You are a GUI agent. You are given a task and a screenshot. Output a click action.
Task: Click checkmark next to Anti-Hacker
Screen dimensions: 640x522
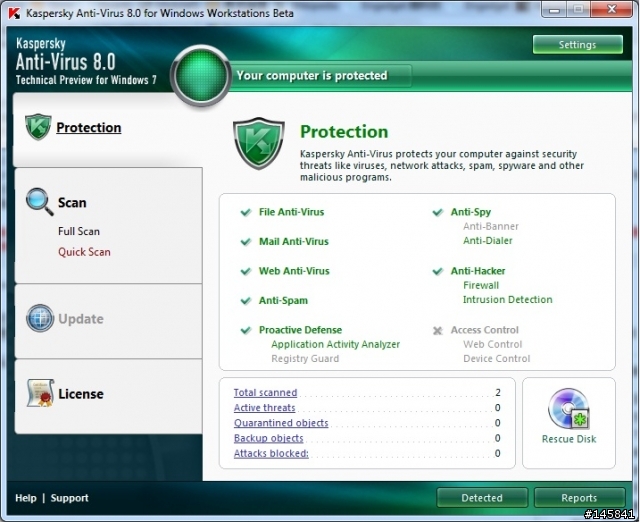tap(438, 271)
